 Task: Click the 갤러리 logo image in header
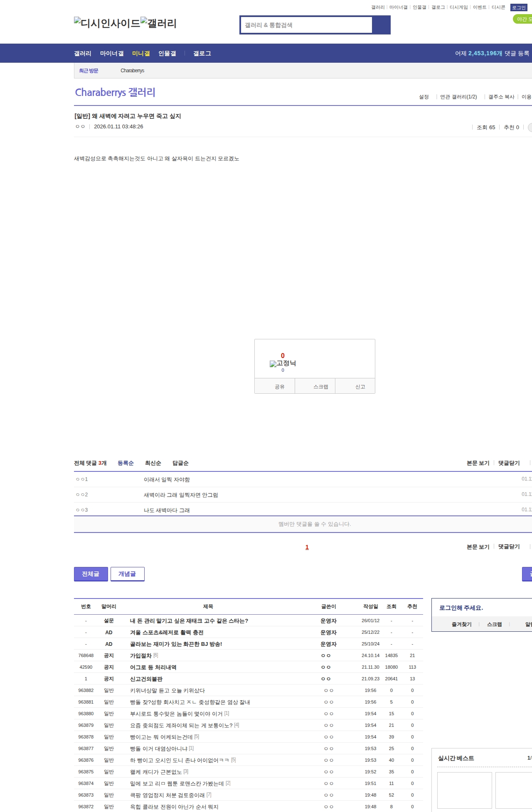(x=158, y=23)
